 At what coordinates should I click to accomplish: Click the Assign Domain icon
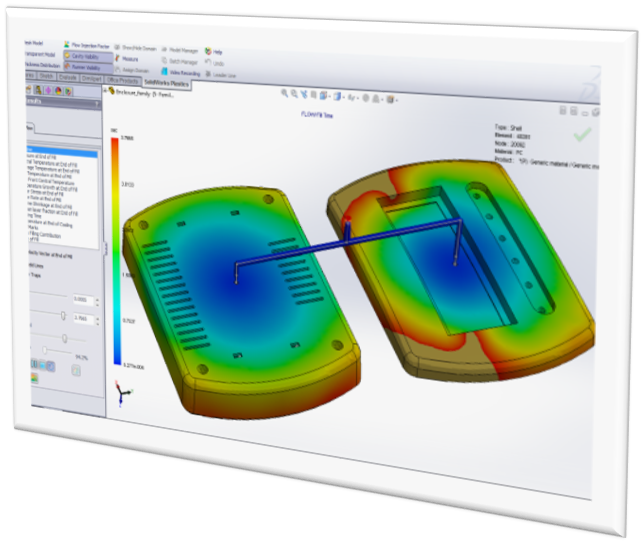coord(136,71)
